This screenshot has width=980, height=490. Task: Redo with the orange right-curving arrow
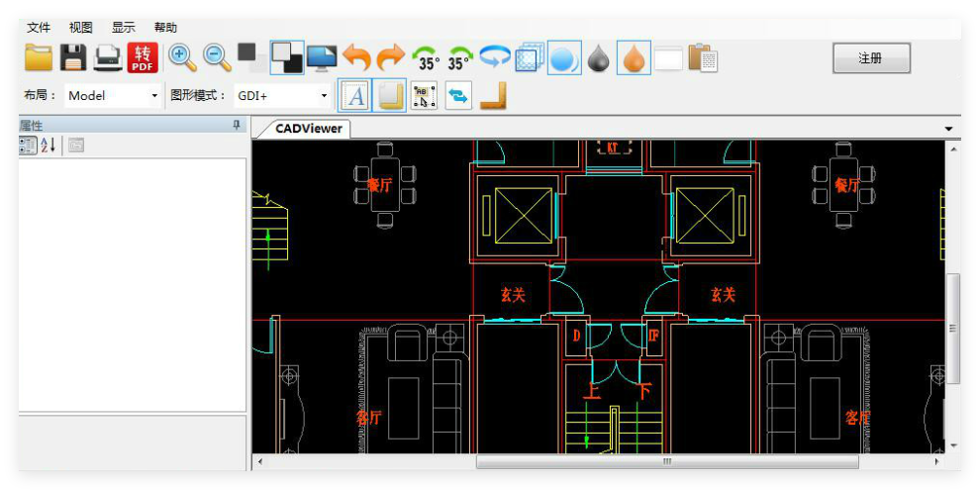(391, 57)
